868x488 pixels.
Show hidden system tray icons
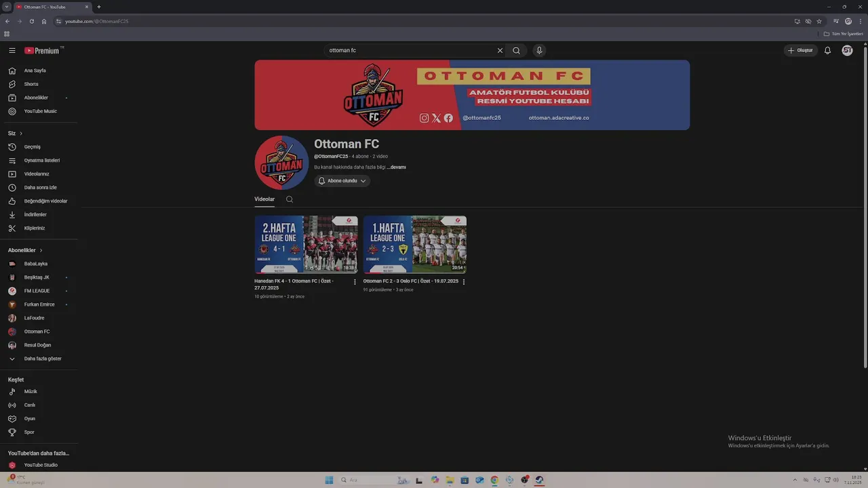coord(795,480)
